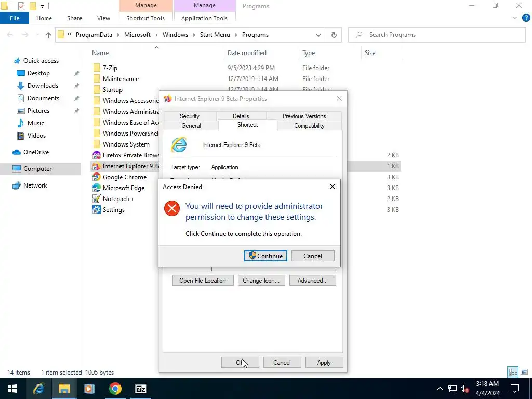Open the Application Tools ribbon tab
The height and width of the screenshot is (399, 532).
pyautogui.click(x=204, y=18)
